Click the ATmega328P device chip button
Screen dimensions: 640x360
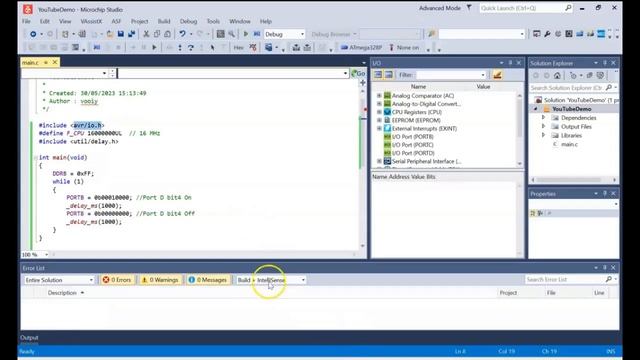click(x=362, y=48)
